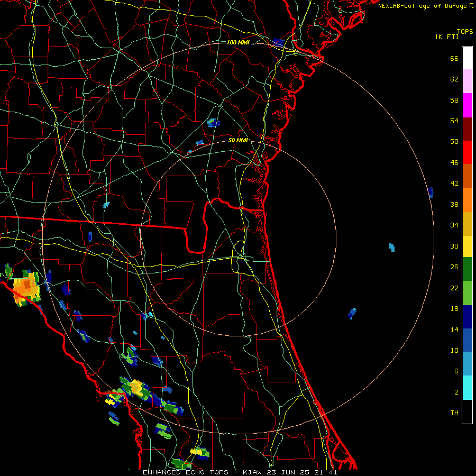Click the black TH threshold swatch
This screenshot has height=476, width=476.
pos(467,411)
